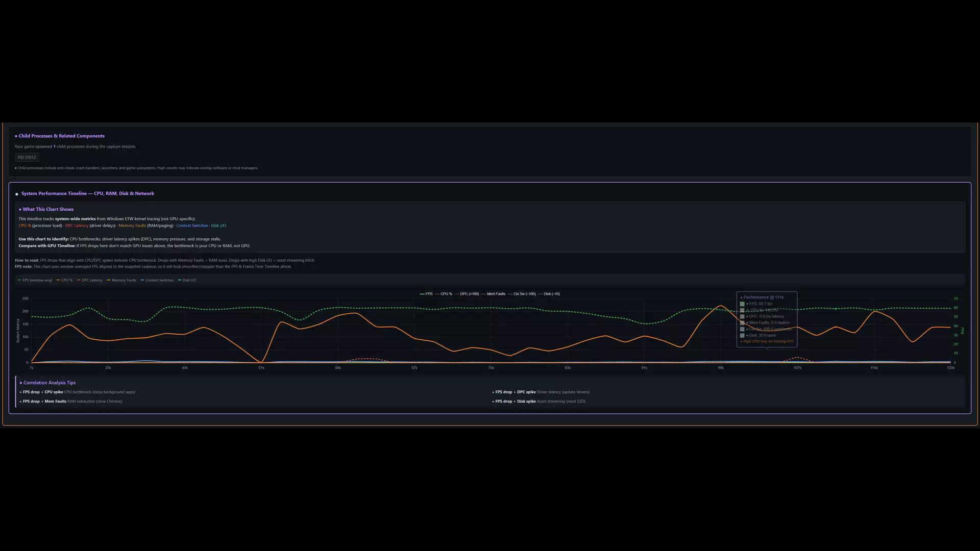Click the DPC: 0.0 ms latency tooltip row

pyautogui.click(x=762, y=316)
